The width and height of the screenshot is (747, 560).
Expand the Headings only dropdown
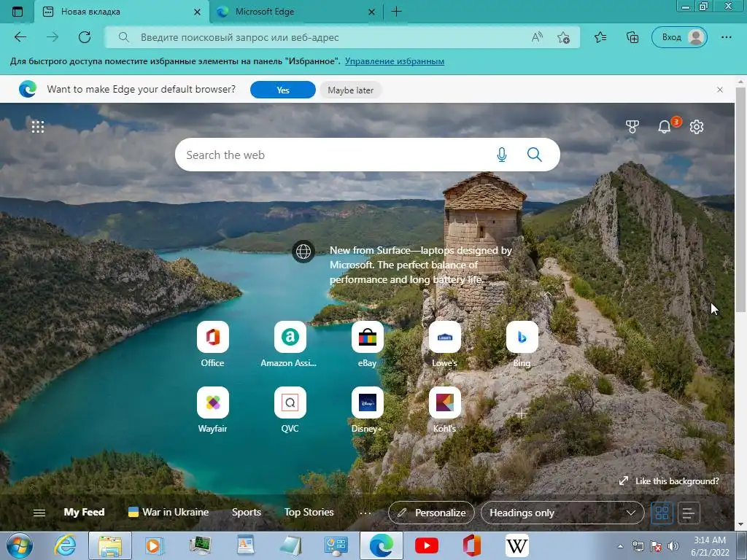tap(562, 513)
